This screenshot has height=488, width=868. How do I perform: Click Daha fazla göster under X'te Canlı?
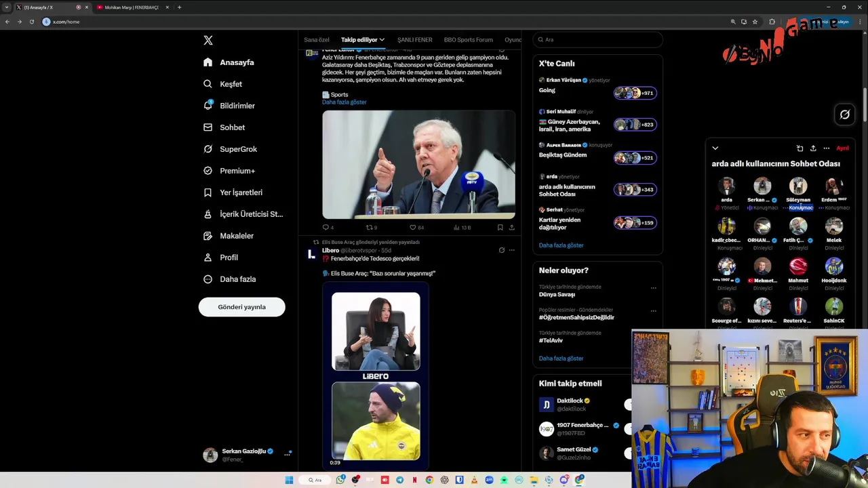coord(561,245)
